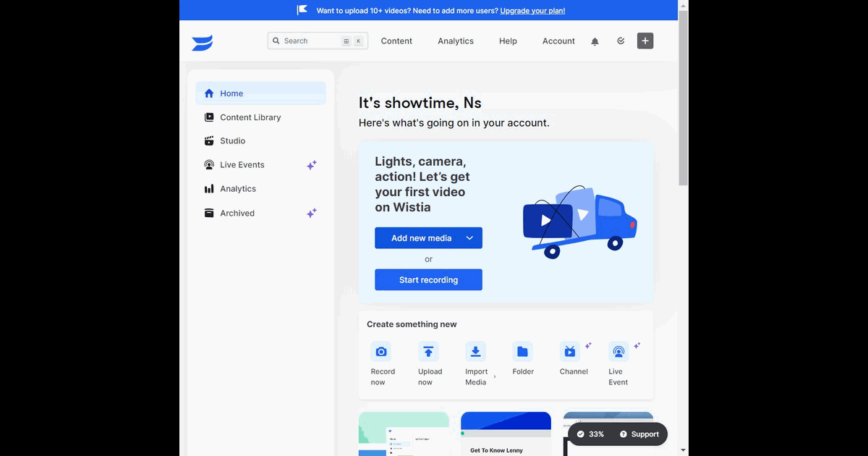
Task: Click the search magnifier icon
Action: [x=276, y=41]
